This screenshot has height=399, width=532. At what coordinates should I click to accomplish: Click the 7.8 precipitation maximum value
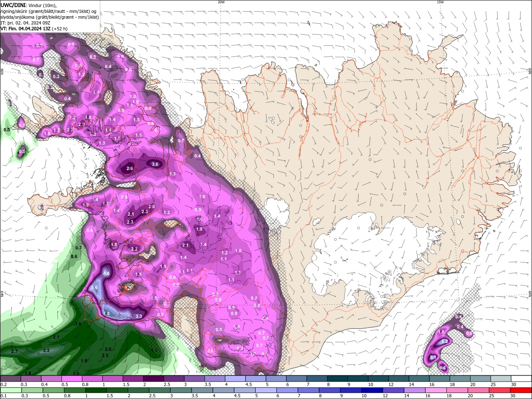[106, 313]
